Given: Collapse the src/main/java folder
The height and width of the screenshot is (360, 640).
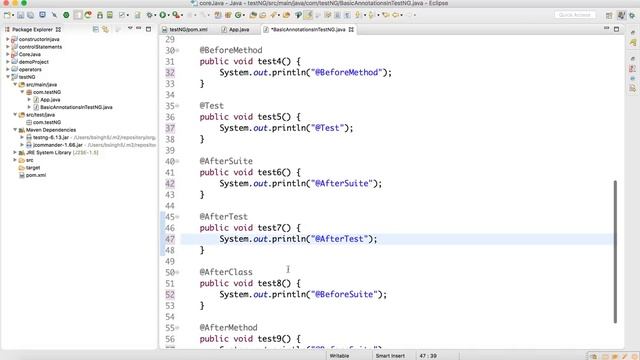Looking at the screenshot, I should [15, 84].
